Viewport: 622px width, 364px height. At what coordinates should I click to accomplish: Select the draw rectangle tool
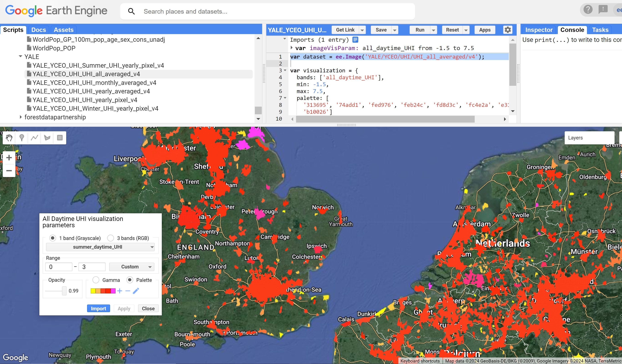[60, 138]
